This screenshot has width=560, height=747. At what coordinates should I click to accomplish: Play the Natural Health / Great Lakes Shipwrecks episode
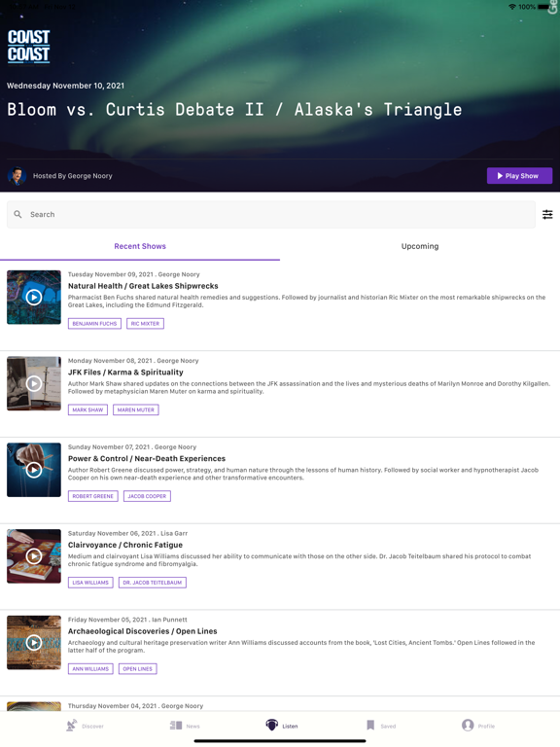(x=34, y=298)
